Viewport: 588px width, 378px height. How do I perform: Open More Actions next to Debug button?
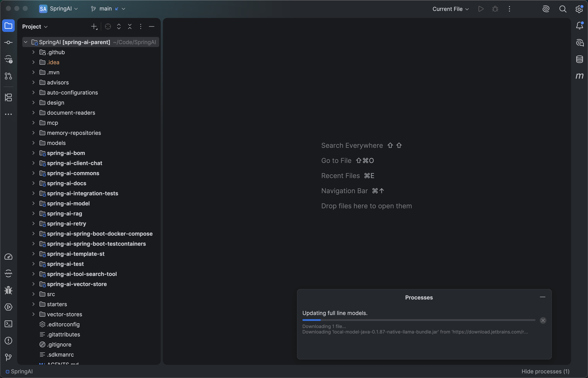[509, 9]
